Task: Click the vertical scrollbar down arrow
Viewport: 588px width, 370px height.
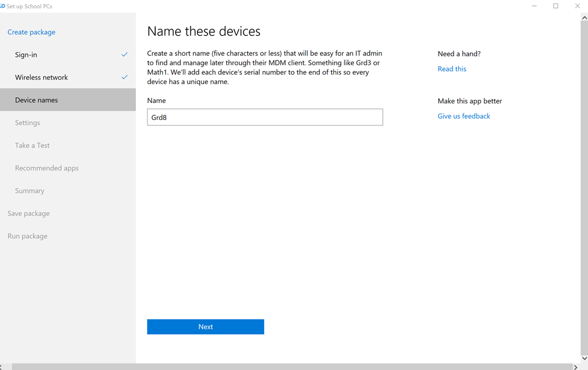Action: pyautogui.click(x=584, y=359)
